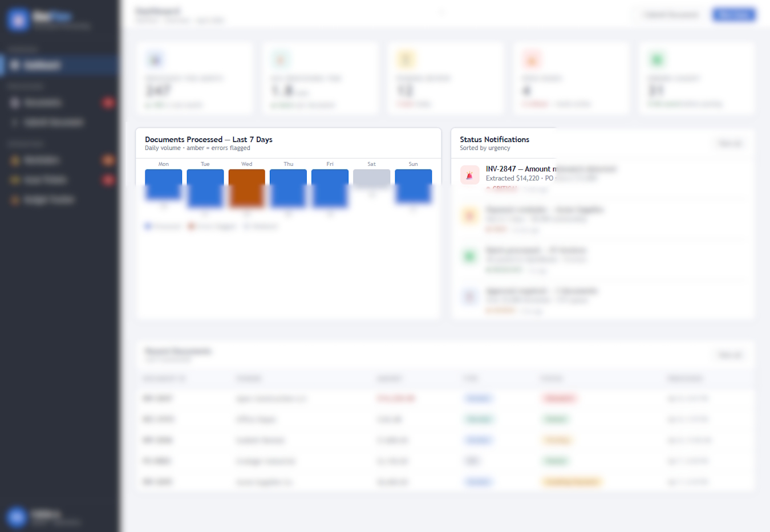Screen dimensions: 770x532
Task: Click the red siren icon beside INV-2847
Action: [x=469, y=176]
